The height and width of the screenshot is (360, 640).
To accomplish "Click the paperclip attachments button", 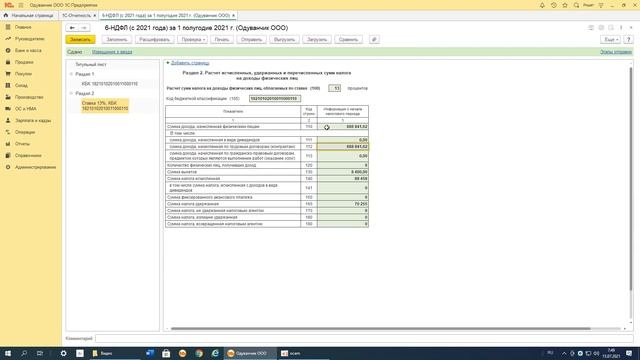I will (x=374, y=40).
